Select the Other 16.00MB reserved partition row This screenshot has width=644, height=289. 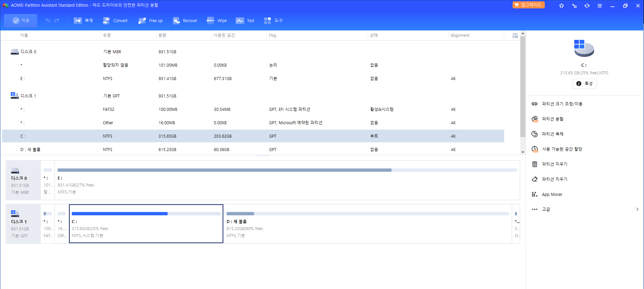(253, 123)
